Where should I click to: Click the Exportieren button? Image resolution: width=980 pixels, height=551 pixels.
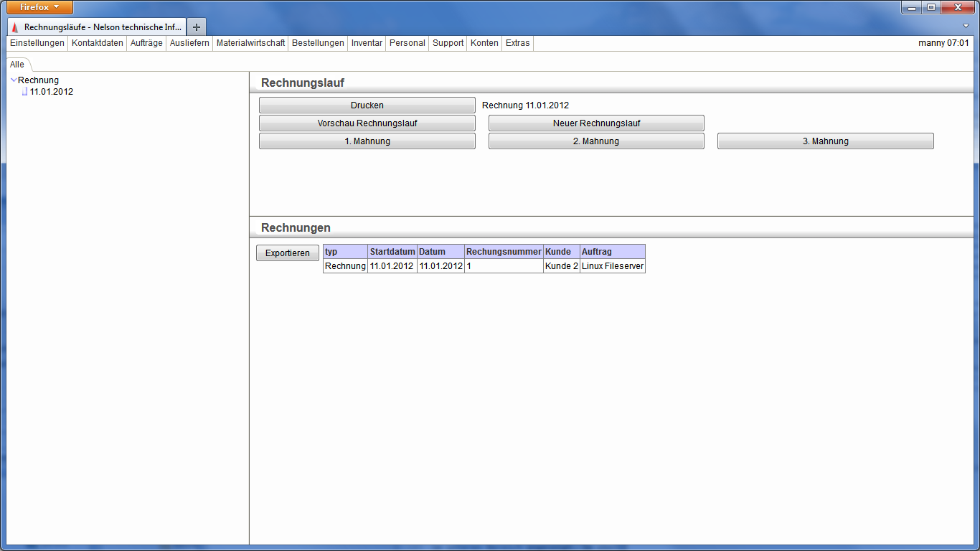pos(287,253)
